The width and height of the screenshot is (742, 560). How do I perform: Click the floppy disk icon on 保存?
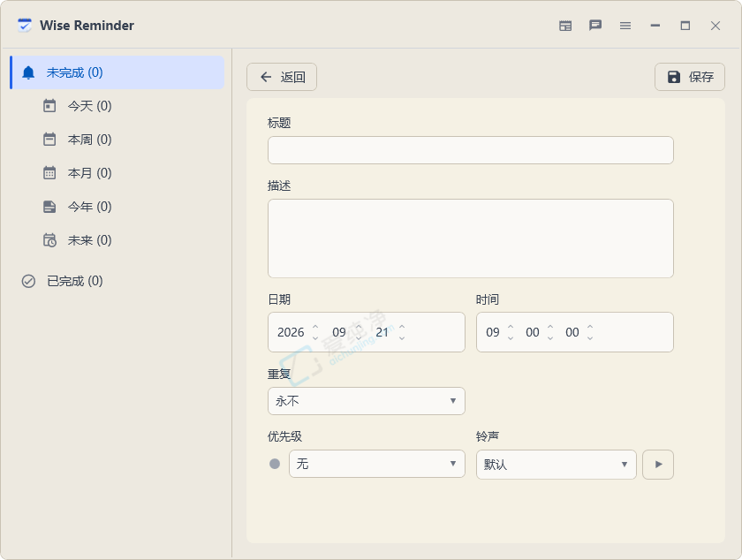(674, 77)
